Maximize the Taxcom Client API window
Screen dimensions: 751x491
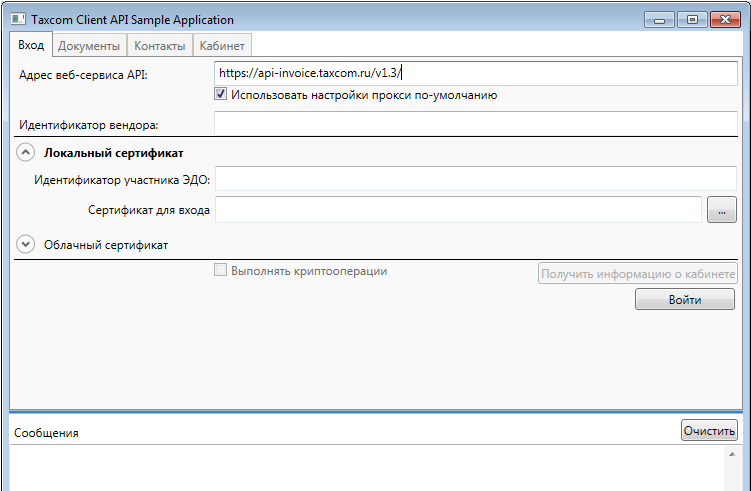(x=691, y=19)
